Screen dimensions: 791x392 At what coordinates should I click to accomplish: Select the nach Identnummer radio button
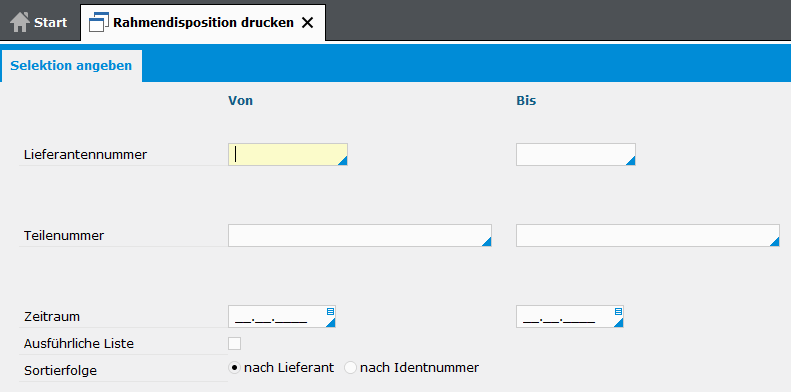pyautogui.click(x=350, y=368)
